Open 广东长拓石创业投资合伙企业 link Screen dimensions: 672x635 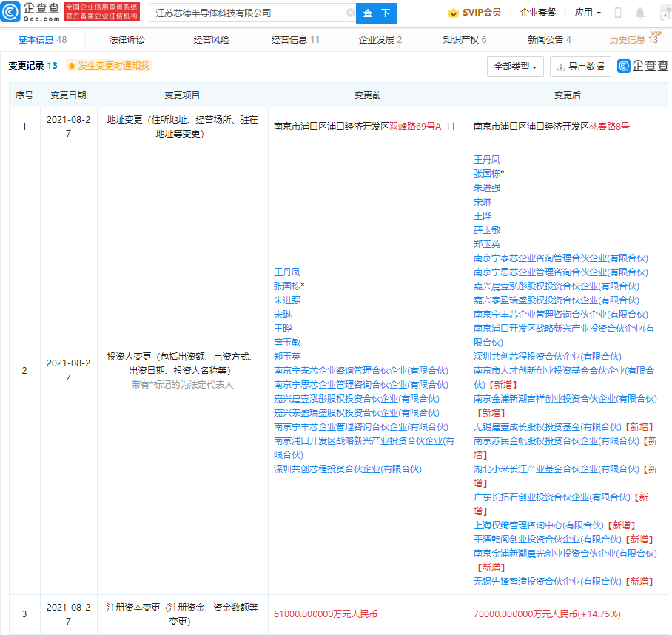[552, 497]
